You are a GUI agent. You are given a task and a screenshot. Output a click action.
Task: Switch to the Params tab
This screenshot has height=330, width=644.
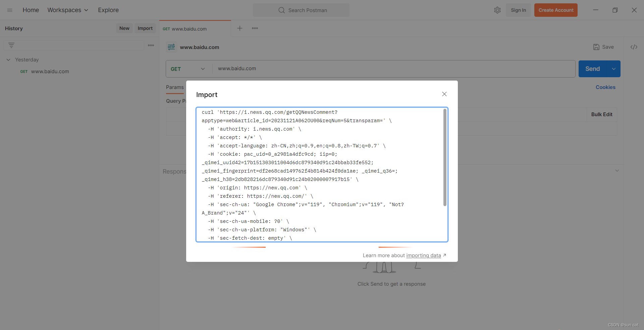point(175,87)
